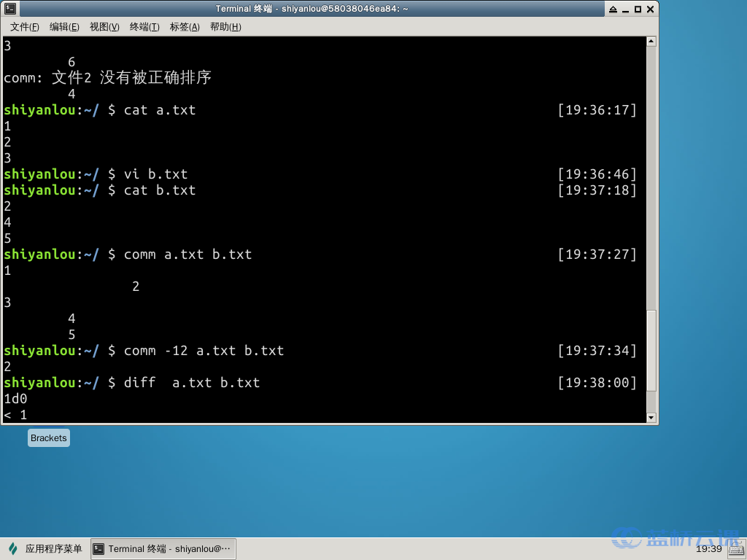Click the scrollbar down arrow in terminal

(651, 418)
